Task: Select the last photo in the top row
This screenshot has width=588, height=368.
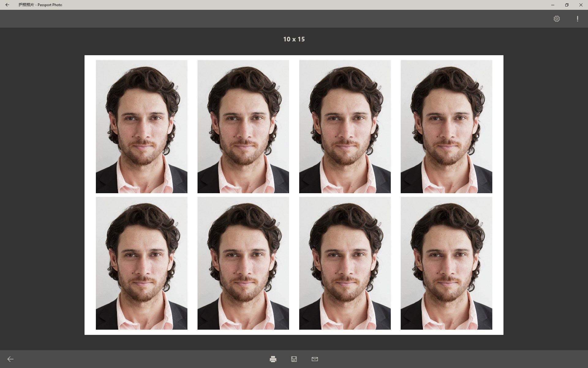Action: click(x=447, y=126)
